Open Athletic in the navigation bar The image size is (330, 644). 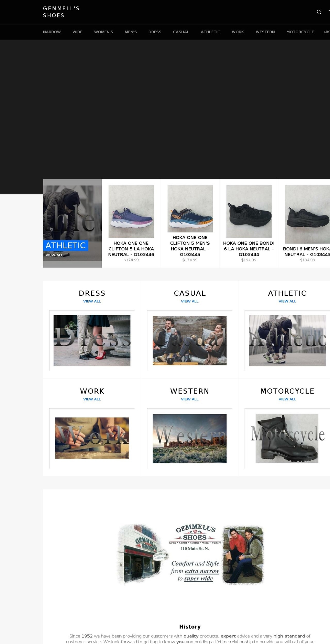210,32
